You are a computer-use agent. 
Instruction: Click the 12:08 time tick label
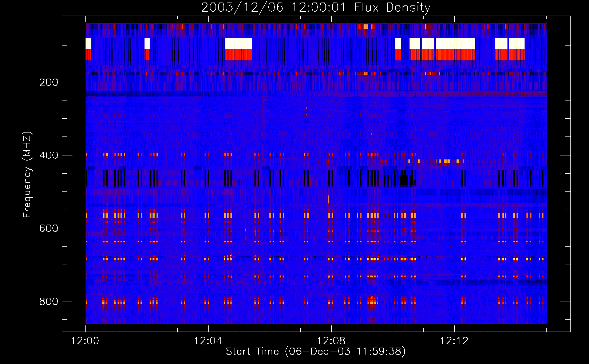(331, 341)
